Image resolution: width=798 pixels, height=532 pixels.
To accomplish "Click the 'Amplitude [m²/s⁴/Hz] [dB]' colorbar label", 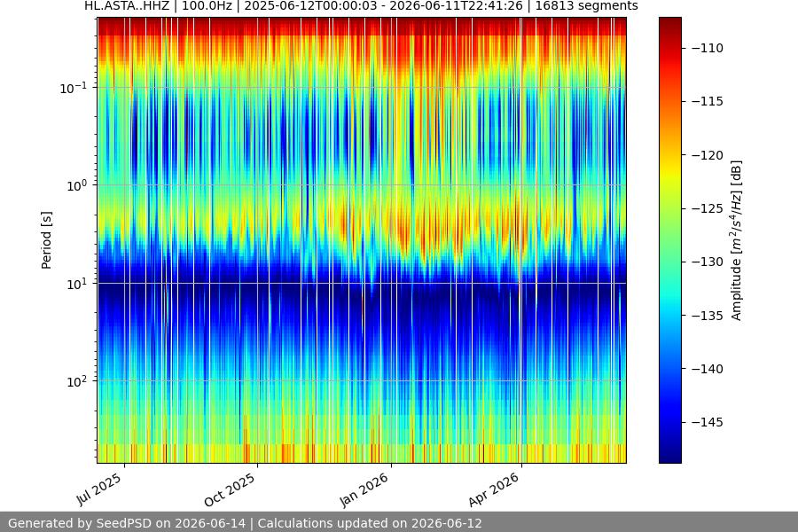I will pyautogui.click(x=737, y=240).
